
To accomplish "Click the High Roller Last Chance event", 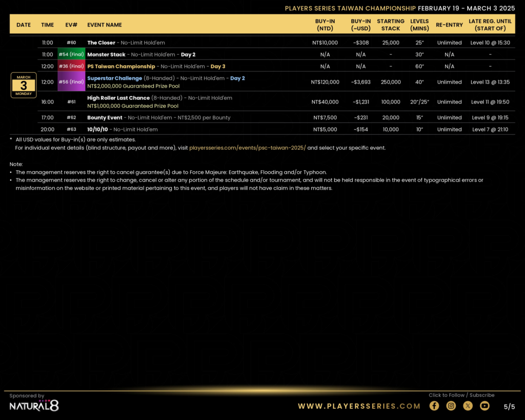I will [x=118, y=98].
